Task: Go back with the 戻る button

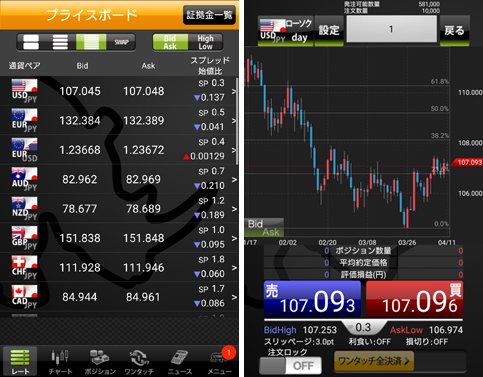Action: coord(454,31)
